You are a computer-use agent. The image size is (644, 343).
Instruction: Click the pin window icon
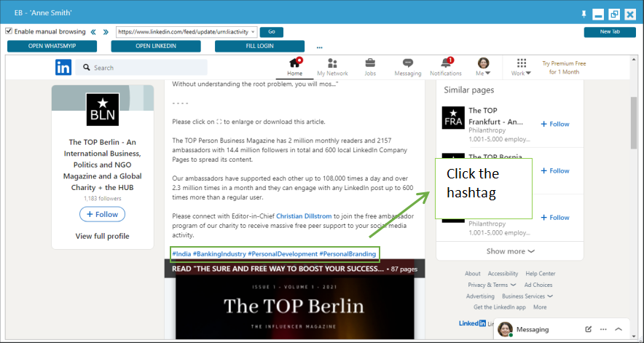pyautogui.click(x=584, y=15)
